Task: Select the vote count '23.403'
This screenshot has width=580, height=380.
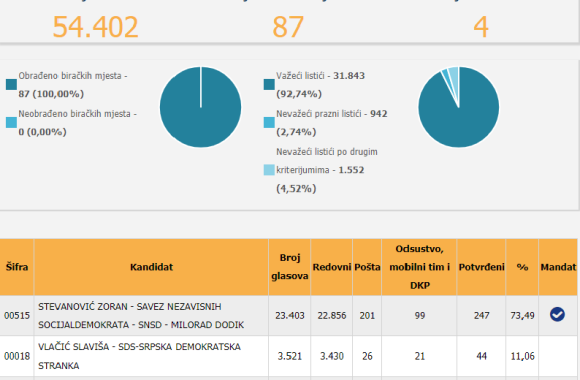Action: pos(290,316)
